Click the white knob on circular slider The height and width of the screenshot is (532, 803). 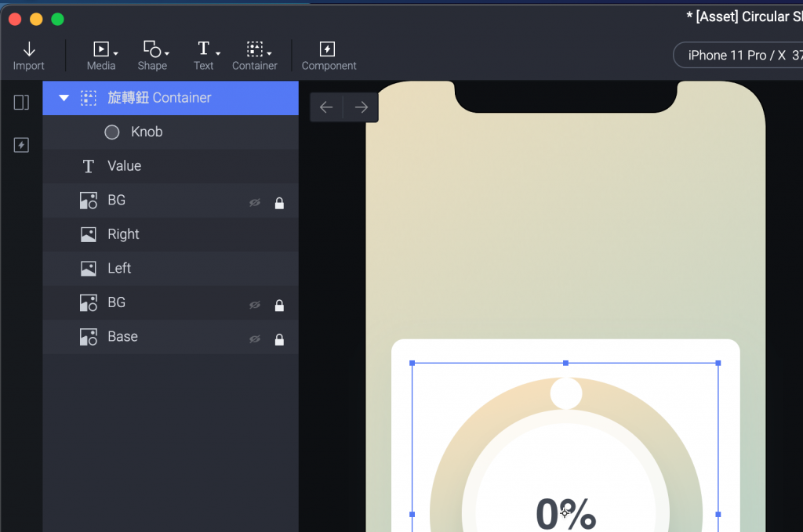pos(566,393)
